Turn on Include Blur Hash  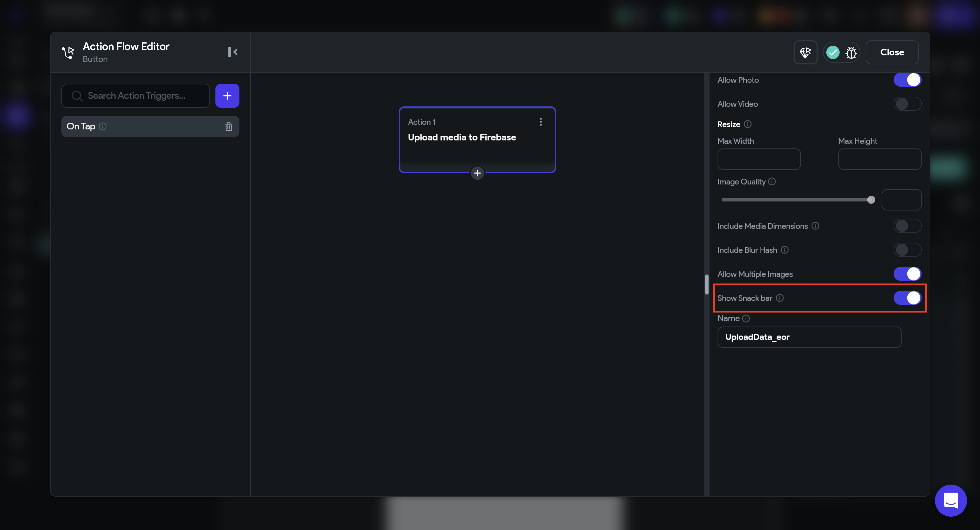coord(907,250)
